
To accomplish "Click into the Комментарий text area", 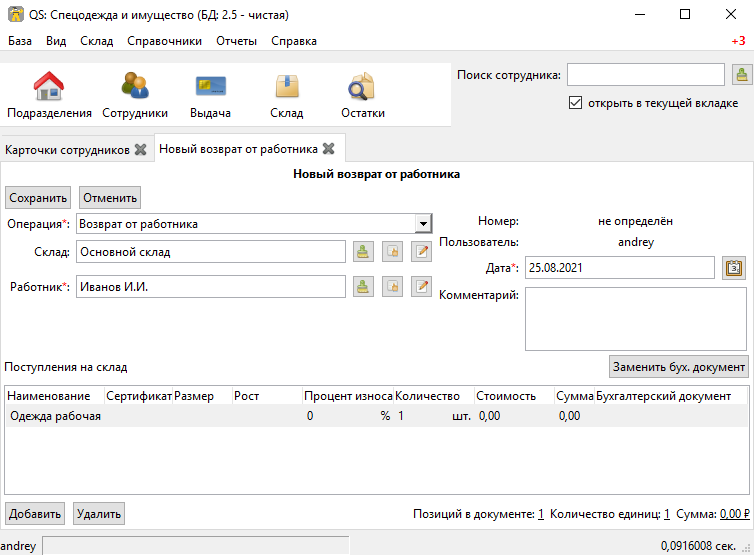I will [636, 319].
